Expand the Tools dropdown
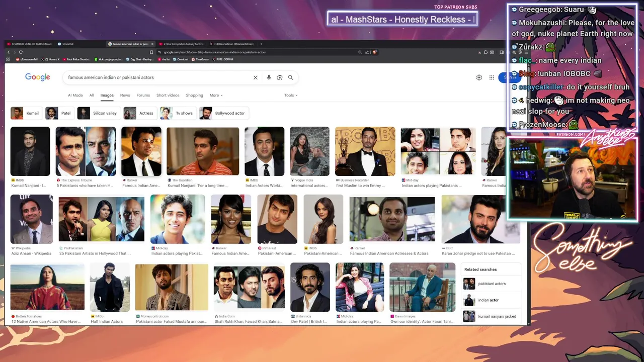 pyautogui.click(x=291, y=95)
